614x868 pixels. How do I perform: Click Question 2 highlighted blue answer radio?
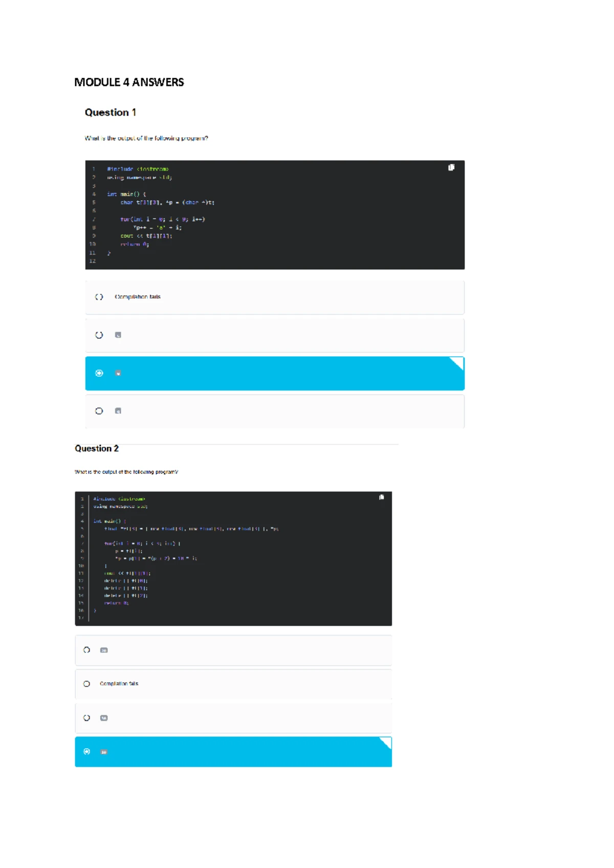[86, 752]
